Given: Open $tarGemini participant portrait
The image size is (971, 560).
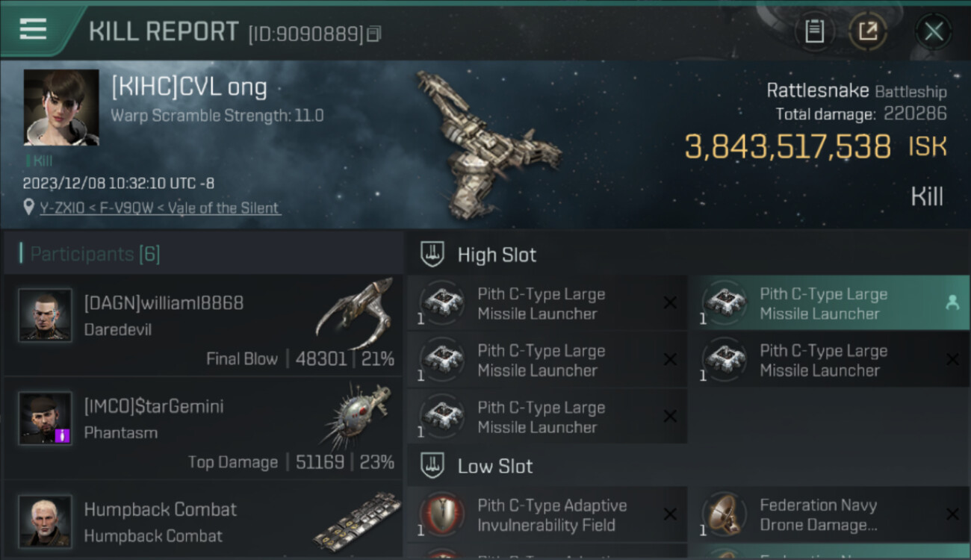Looking at the screenshot, I should point(46,418).
